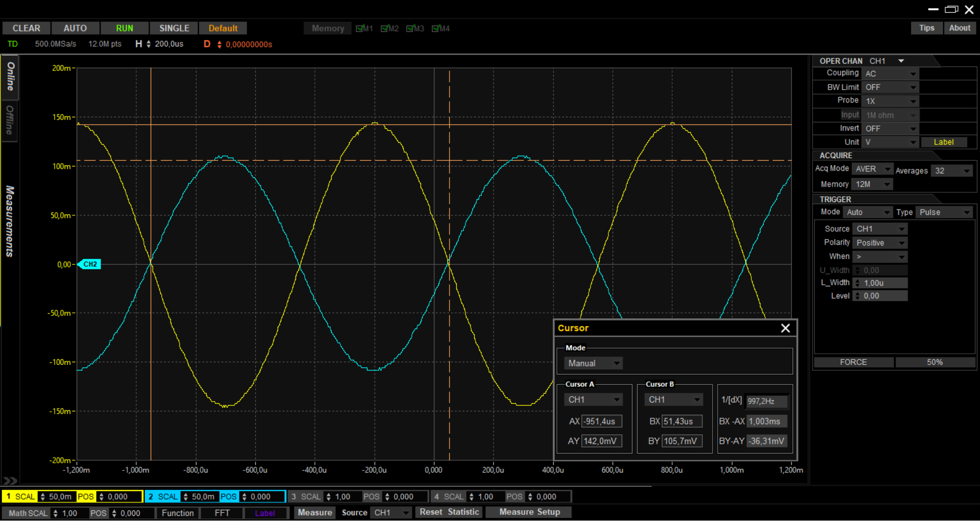This screenshot has width=980, height=521.
Task: Open the Acq Mode AVER dropdown
Action: 872,169
